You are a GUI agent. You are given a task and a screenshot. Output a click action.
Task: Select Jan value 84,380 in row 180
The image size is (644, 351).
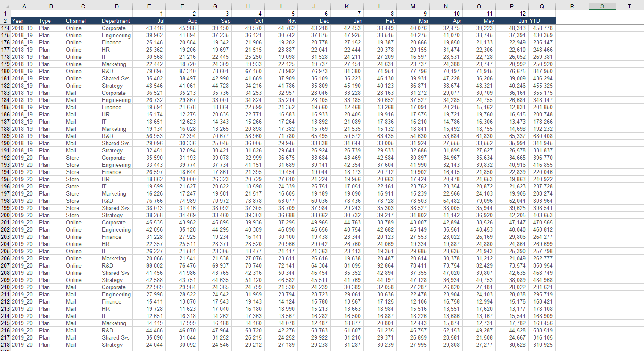[347, 71]
